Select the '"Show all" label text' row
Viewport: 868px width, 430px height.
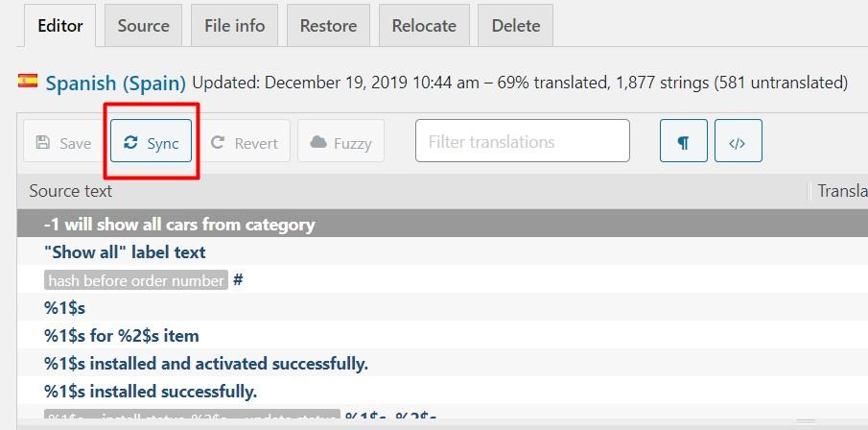[125, 252]
